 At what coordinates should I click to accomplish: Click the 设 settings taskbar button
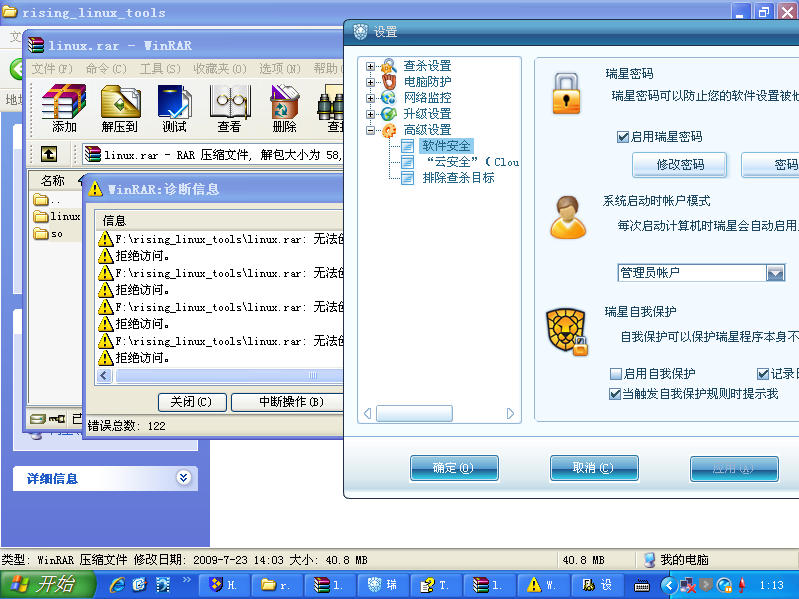[596, 585]
